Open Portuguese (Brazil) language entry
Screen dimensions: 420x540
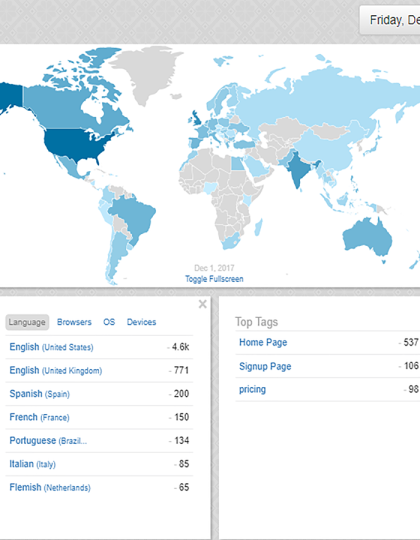click(48, 440)
